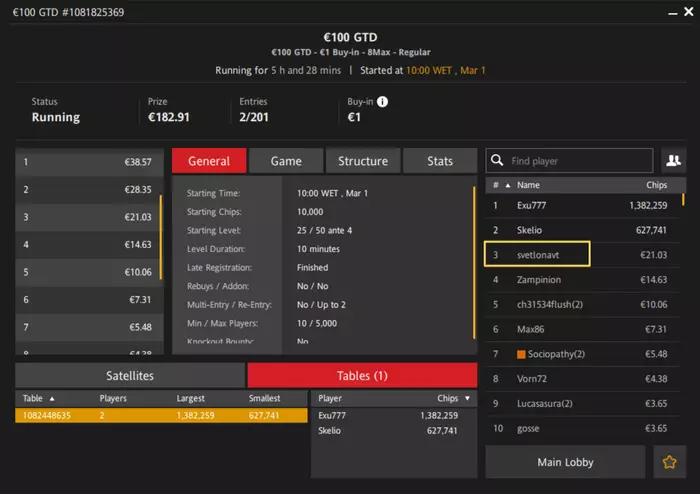700x494 pixels.
Task: Select player Zampinion in ranking list
Action: [582, 280]
